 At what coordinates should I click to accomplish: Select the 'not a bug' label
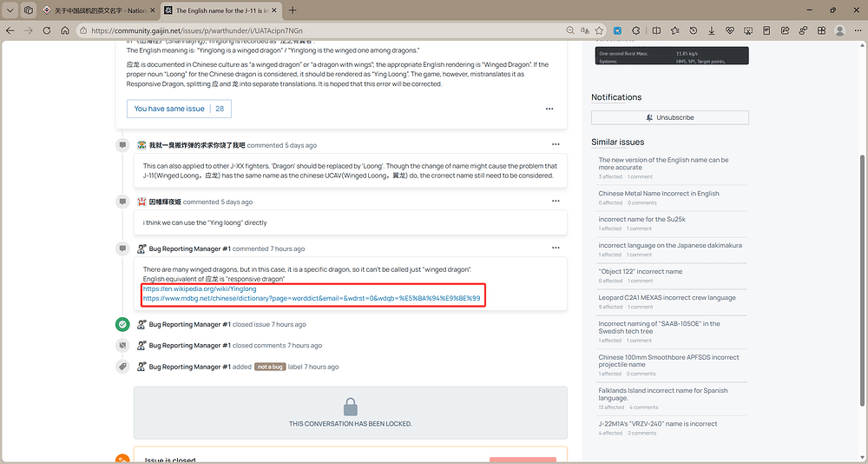pos(270,367)
